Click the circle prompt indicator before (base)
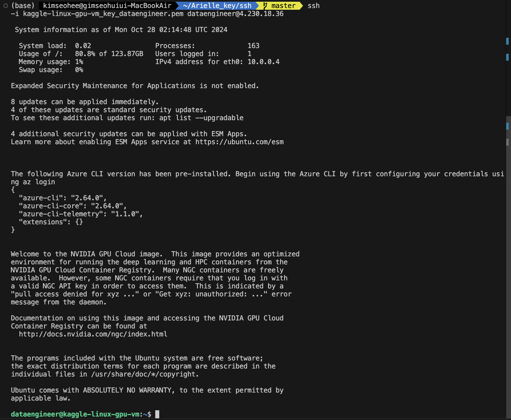511x420 pixels. click(x=5, y=6)
